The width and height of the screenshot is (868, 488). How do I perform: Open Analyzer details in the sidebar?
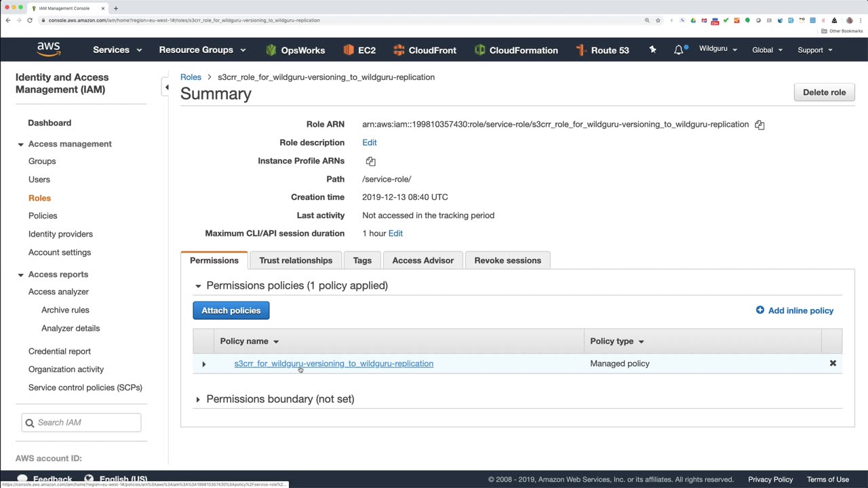(71, 328)
